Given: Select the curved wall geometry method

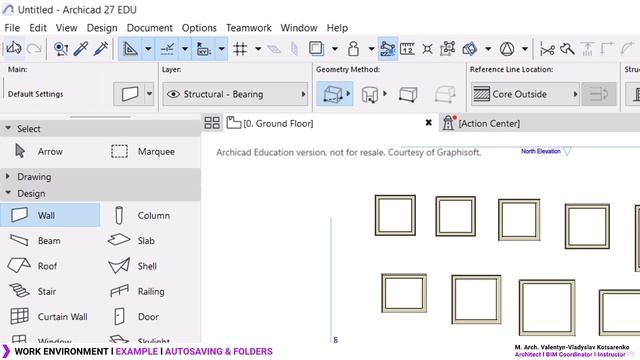Looking at the screenshot, I should pos(370,94).
